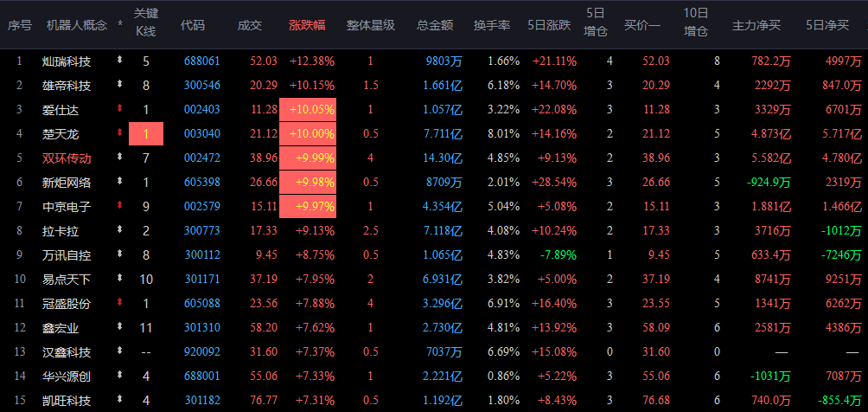Sort by the 关键K线 column header
Viewport: 868px width, 412px height.
(146, 23)
